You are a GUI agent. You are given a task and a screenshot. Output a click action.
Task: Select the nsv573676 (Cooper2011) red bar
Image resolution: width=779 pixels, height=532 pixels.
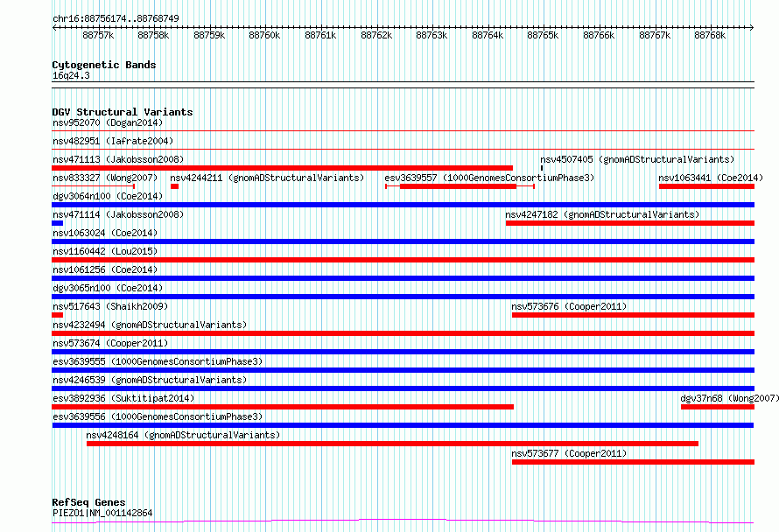point(633,315)
